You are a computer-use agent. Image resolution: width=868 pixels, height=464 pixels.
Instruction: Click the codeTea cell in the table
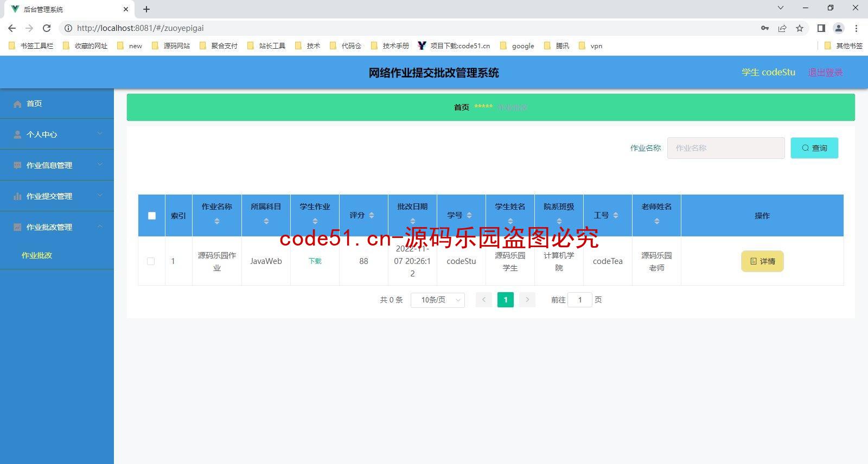tap(608, 261)
